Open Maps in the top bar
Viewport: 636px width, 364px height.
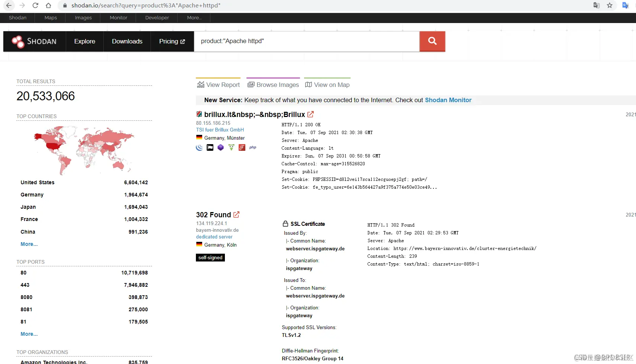pyautogui.click(x=51, y=18)
